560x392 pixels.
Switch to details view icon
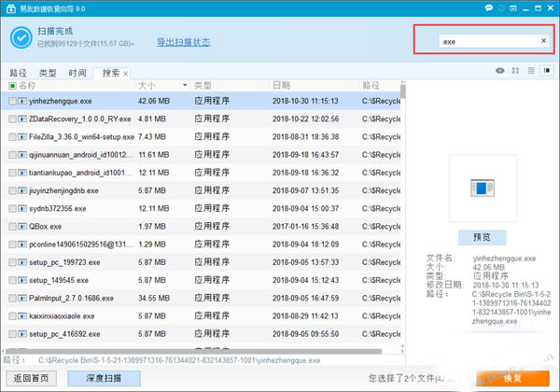tap(546, 71)
